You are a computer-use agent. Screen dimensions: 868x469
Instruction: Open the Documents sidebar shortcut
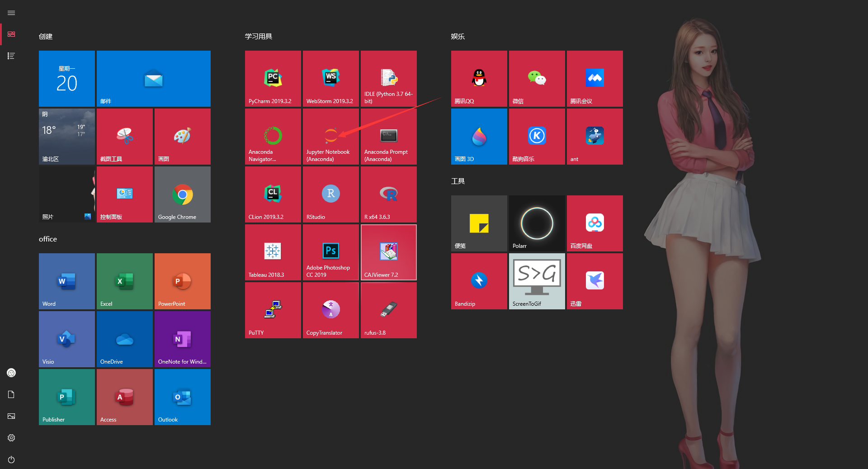(x=11, y=394)
